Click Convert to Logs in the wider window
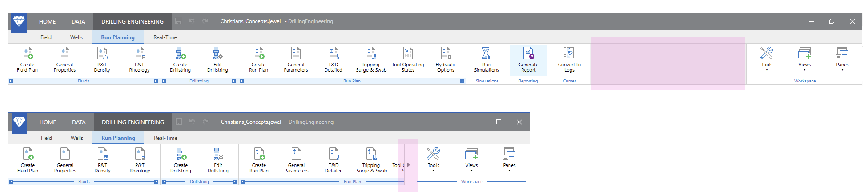This screenshot has width=868, height=196. tap(569, 60)
